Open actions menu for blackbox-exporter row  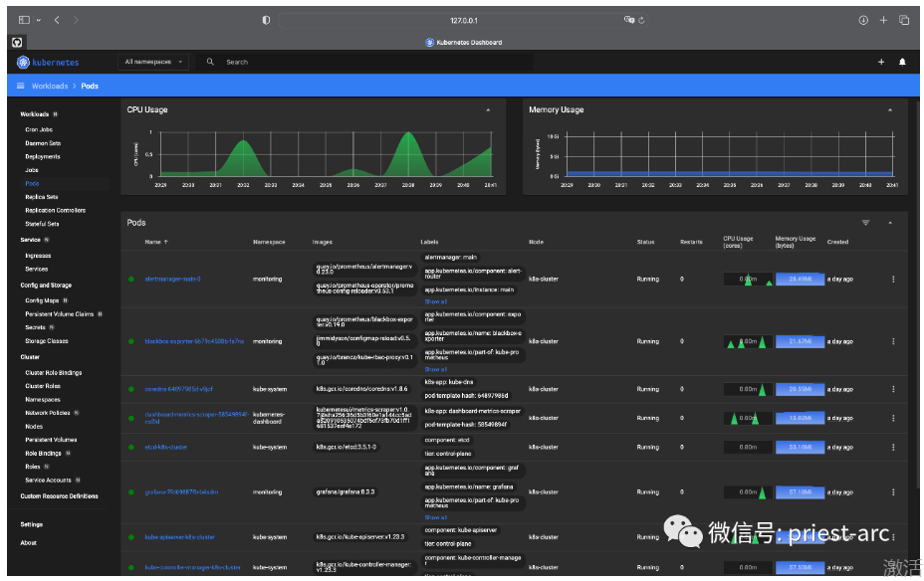point(893,341)
